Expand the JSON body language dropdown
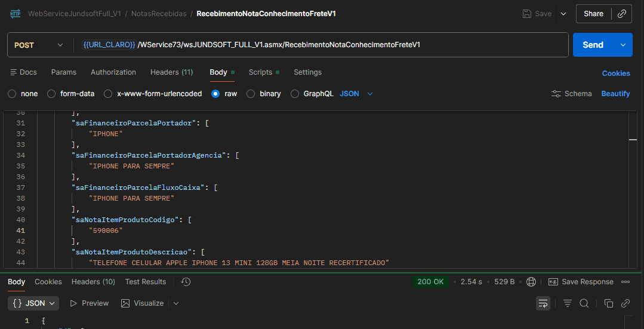Screen dimensions: 644x329 tap(356, 94)
